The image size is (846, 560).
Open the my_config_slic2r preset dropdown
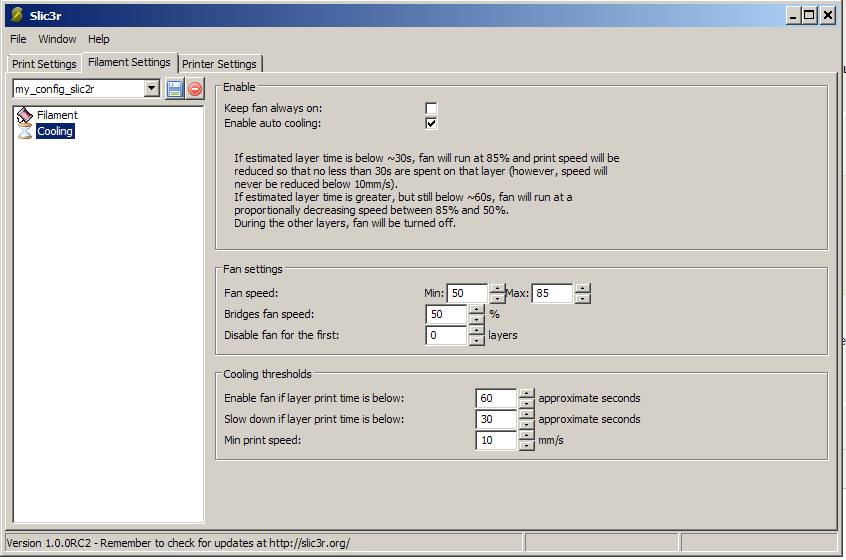coord(151,89)
